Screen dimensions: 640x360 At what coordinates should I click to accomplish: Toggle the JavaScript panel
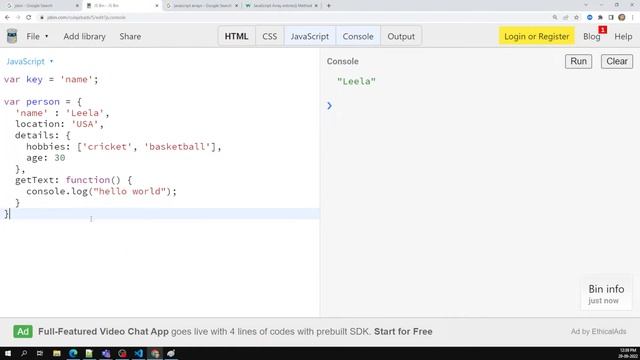pos(310,36)
